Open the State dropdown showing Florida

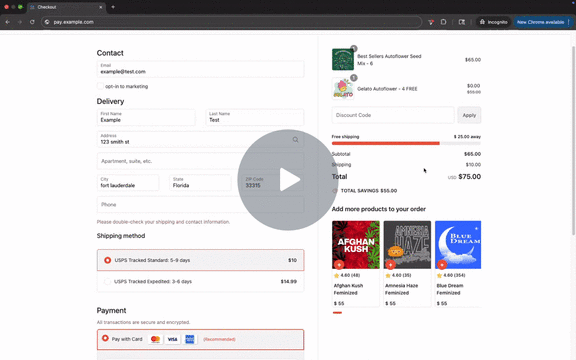200,183
